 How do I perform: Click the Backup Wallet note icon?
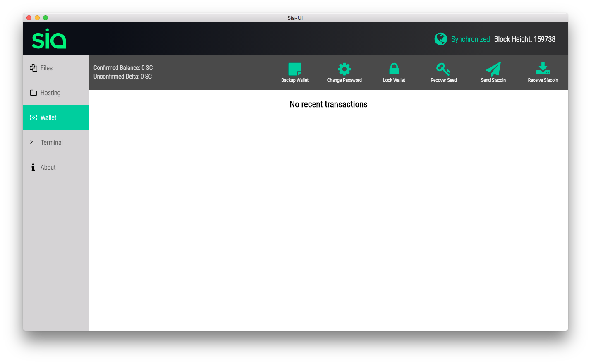pyautogui.click(x=295, y=69)
